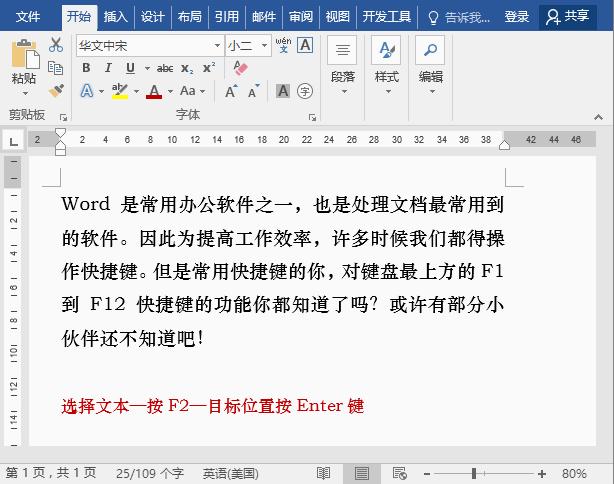Apply character shading icon
Screen dimensions: 614x484
[x=283, y=91]
